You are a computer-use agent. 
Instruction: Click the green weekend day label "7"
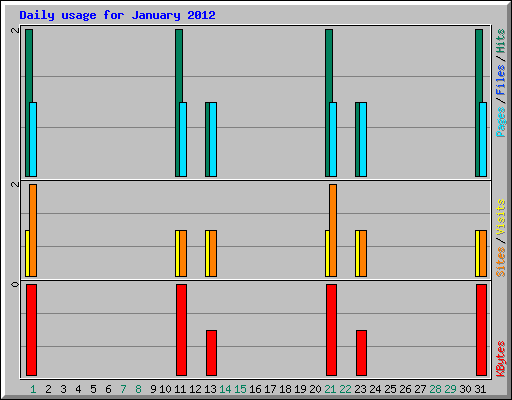coord(123,389)
